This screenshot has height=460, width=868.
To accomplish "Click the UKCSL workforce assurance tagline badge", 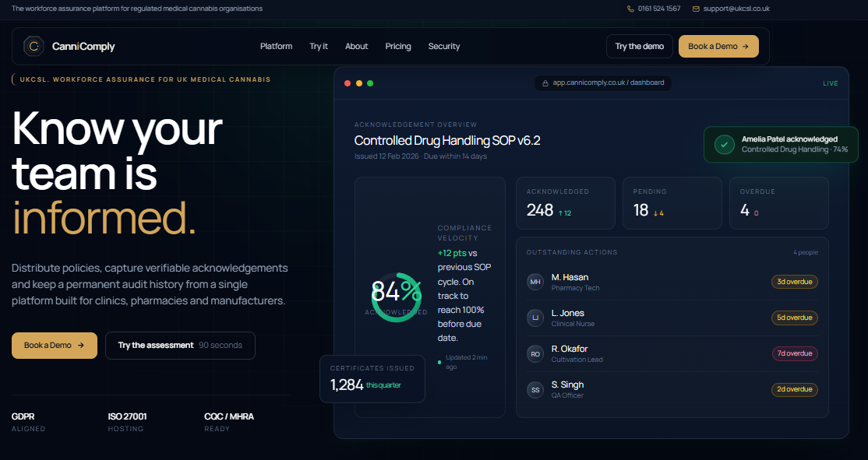I will click(x=143, y=79).
